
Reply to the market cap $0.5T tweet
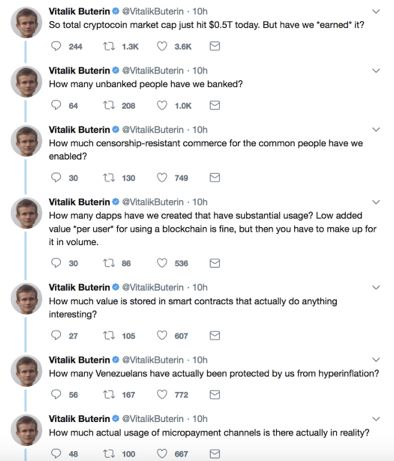pos(56,46)
